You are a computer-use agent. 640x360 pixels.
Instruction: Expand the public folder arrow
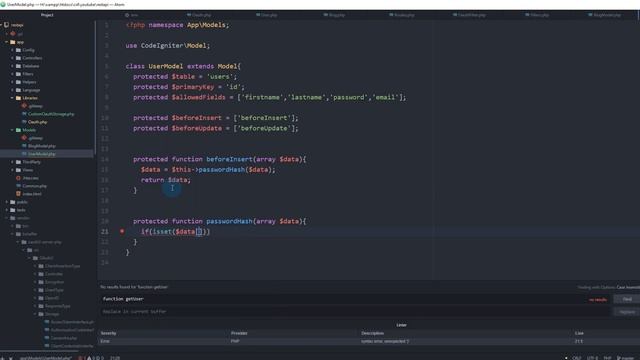(7, 202)
